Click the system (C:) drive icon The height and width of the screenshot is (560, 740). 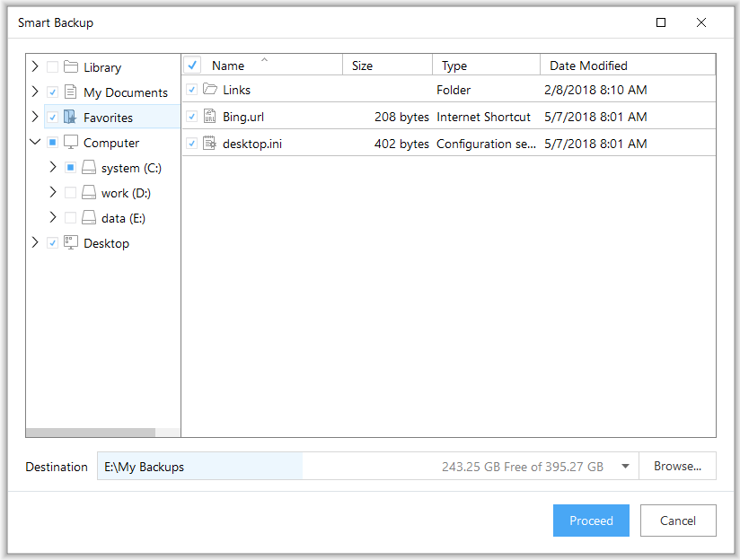click(x=88, y=168)
